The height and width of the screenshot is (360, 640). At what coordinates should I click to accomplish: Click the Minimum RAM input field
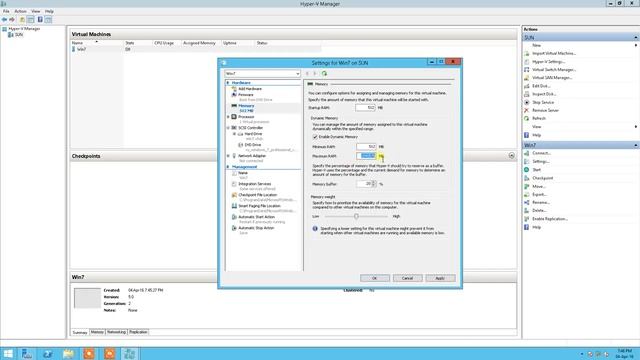tap(366, 147)
